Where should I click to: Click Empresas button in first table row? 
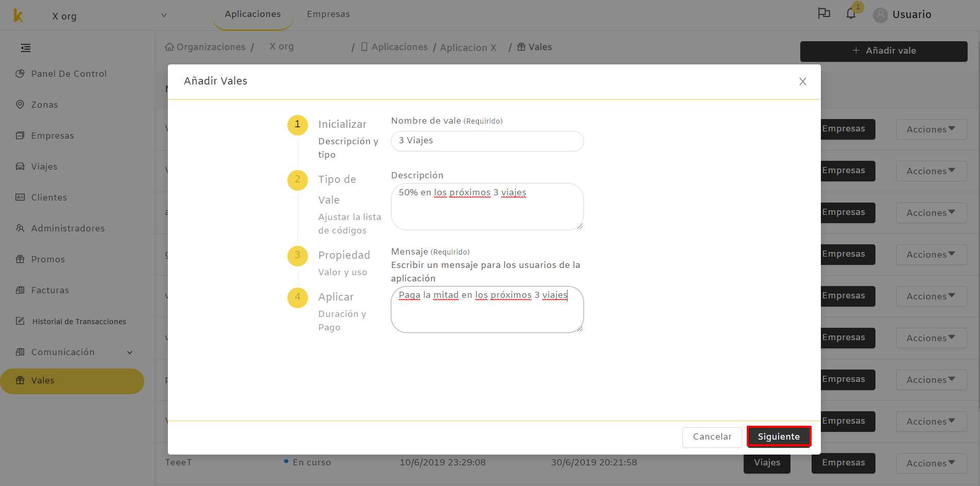tap(847, 129)
